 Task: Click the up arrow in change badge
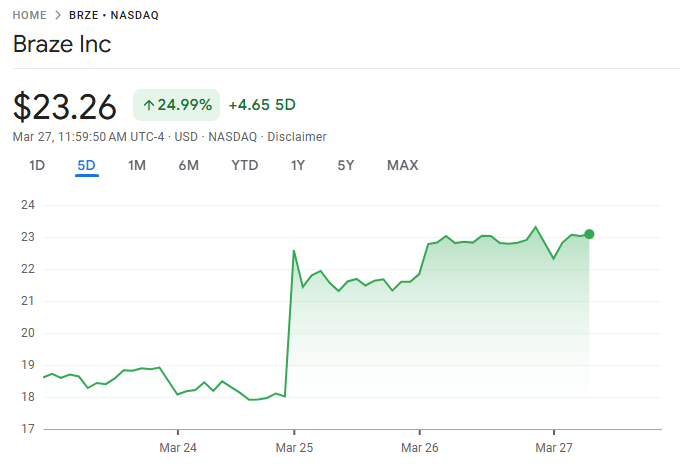[x=149, y=105]
